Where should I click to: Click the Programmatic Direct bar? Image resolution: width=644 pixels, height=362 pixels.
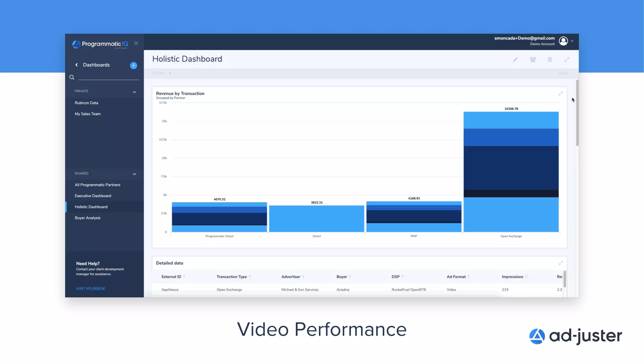pos(219,217)
